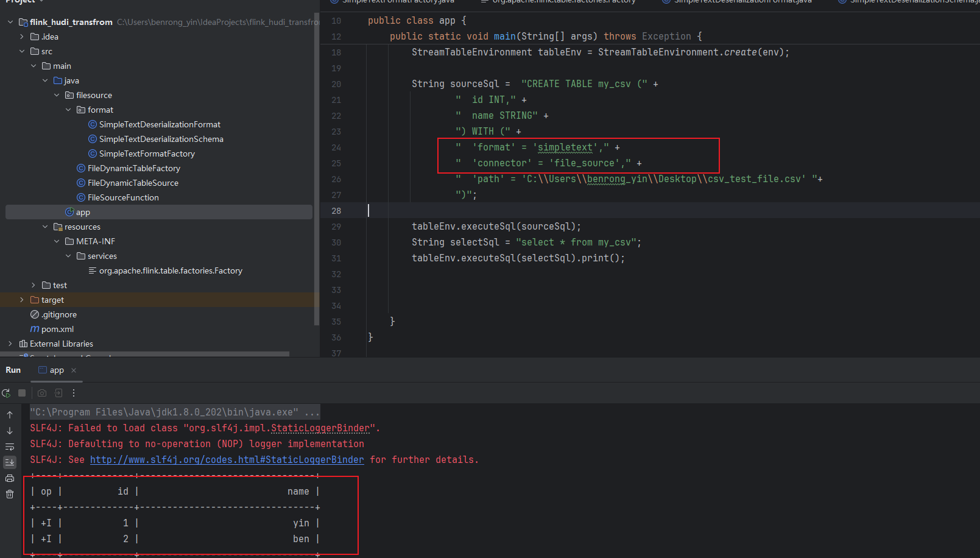Image resolution: width=980 pixels, height=558 pixels.
Task: Rerun the app run configuration
Action: (6, 393)
